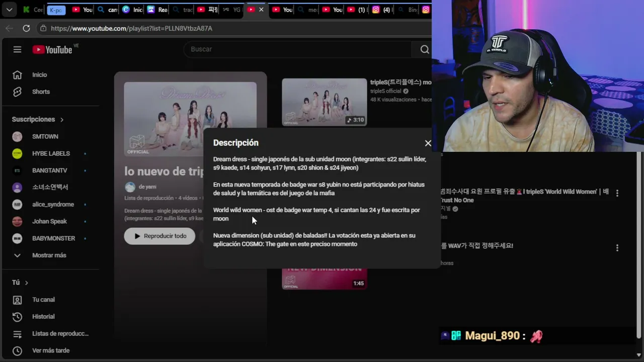
Task: Open Johan Speak channel avatar
Action: pyautogui.click(x=17, y=221)
